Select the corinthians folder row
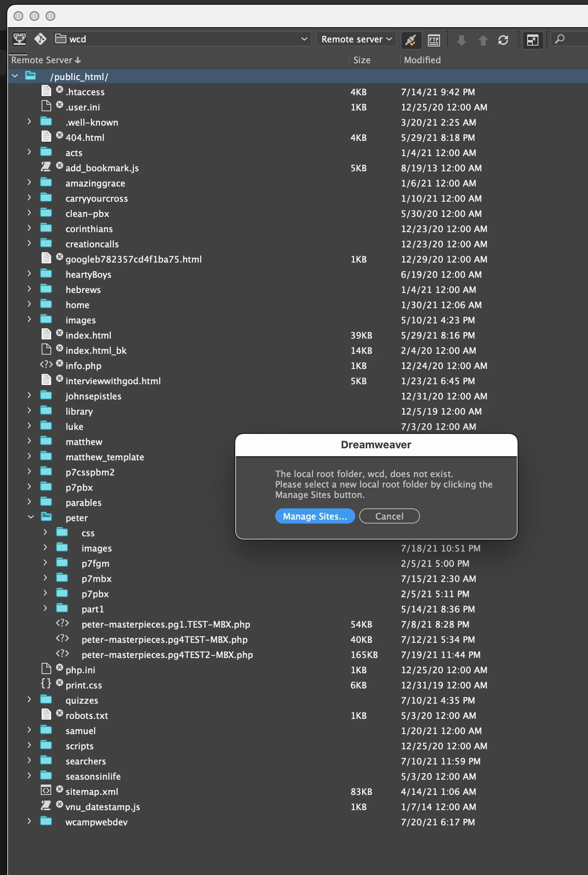Image resolution: width=588 pixels, height=875 pixels. coord(298,229)
